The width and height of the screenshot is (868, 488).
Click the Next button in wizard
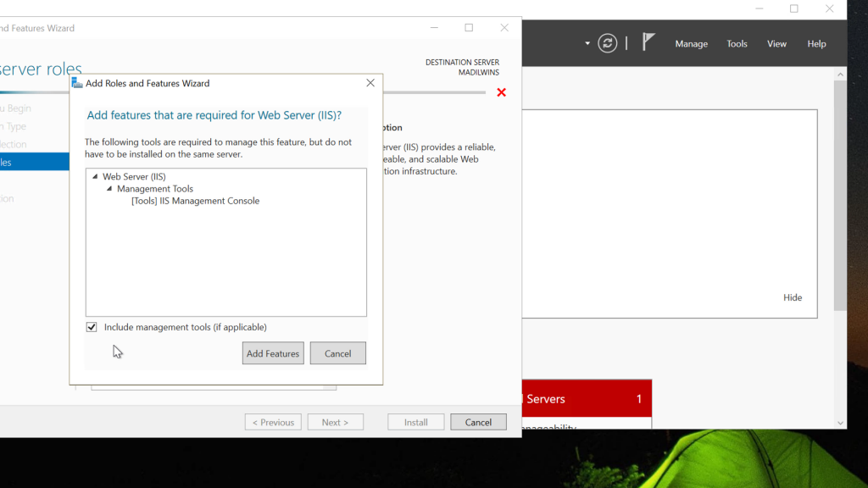point(336,422)
